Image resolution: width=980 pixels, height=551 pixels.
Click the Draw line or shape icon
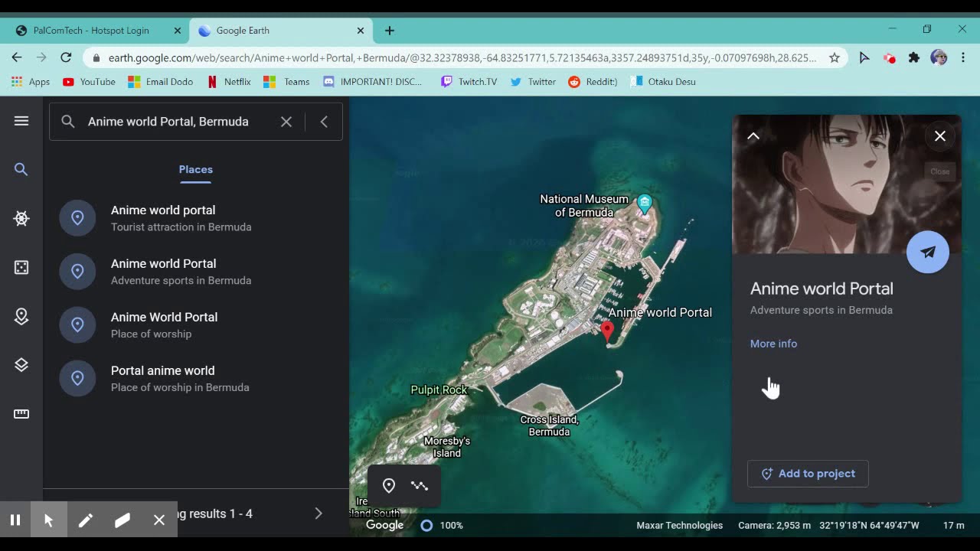pos(420,485)
